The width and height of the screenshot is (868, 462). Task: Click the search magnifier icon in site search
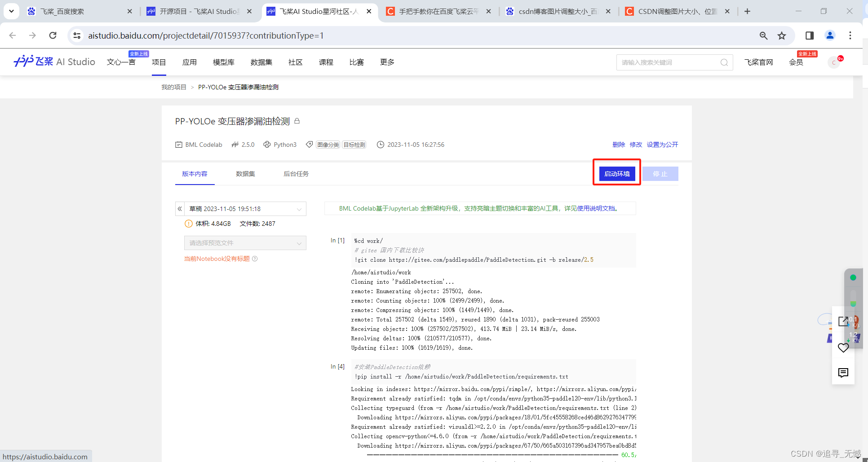tap(724, 62)
